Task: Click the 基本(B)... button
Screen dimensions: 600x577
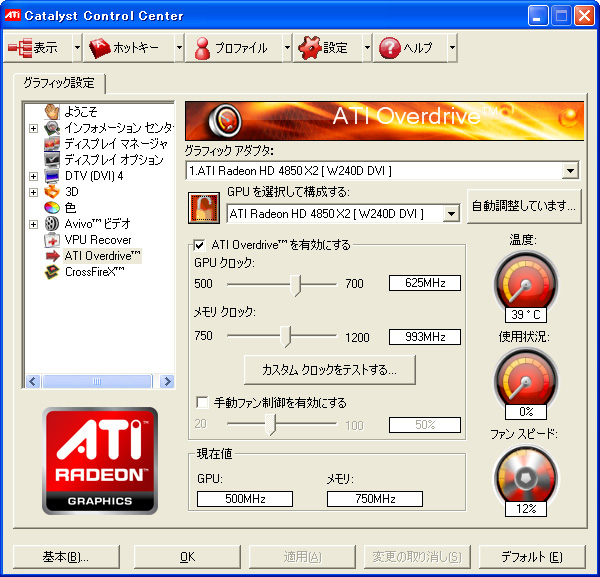Action: pyautogui.click(x=66, y=557)
